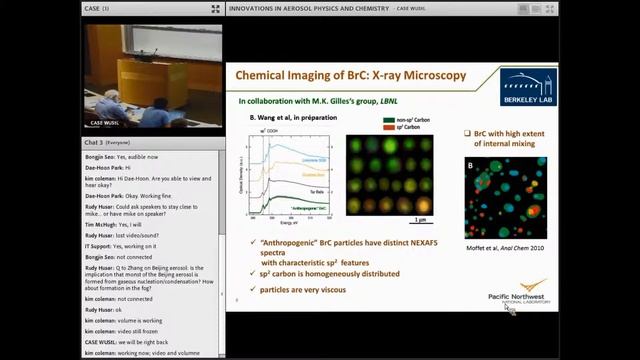Click 'Moffet et al, Anal Chem 2010' citation

pos(505,248)
